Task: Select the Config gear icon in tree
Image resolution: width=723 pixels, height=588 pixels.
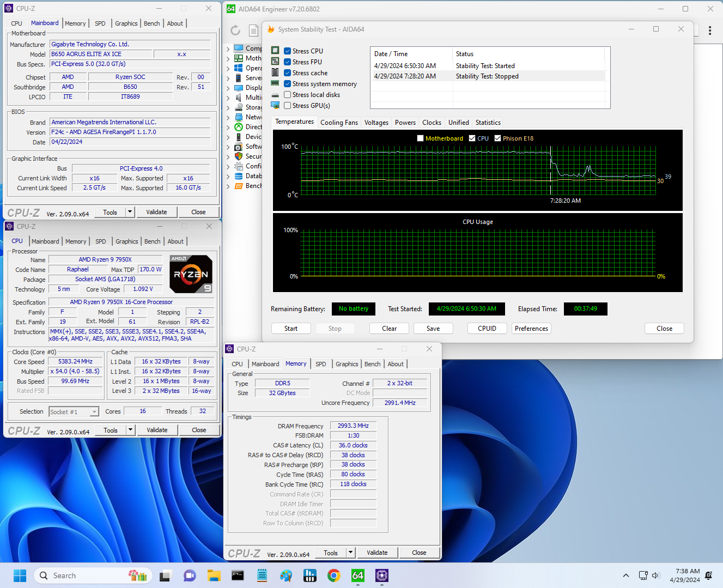Action: (239, 166)
